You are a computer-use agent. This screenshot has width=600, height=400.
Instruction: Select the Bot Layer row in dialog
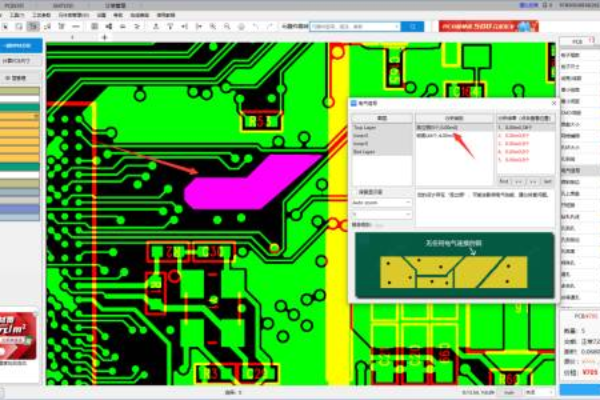(382, 152)
